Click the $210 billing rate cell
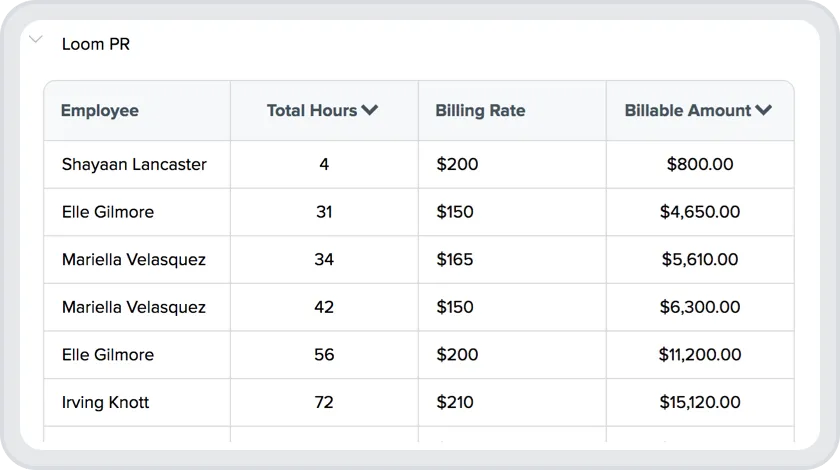Screen dimensions: 840x470 (455, 403)
